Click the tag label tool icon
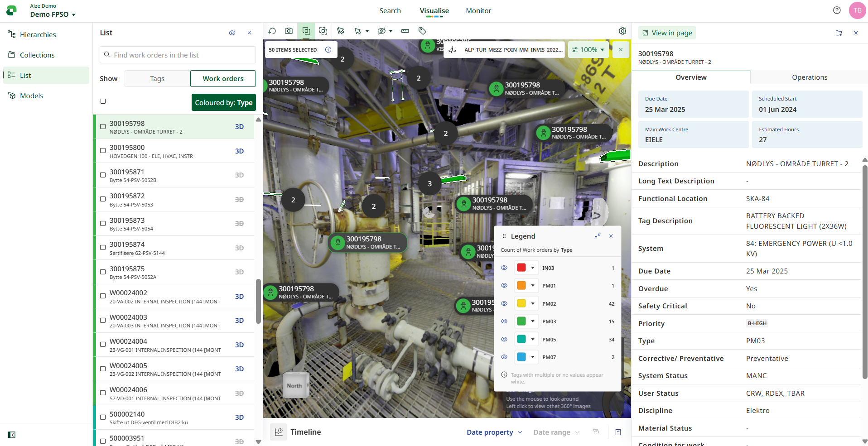Screen dimensions: 868x446 (422, 31)
